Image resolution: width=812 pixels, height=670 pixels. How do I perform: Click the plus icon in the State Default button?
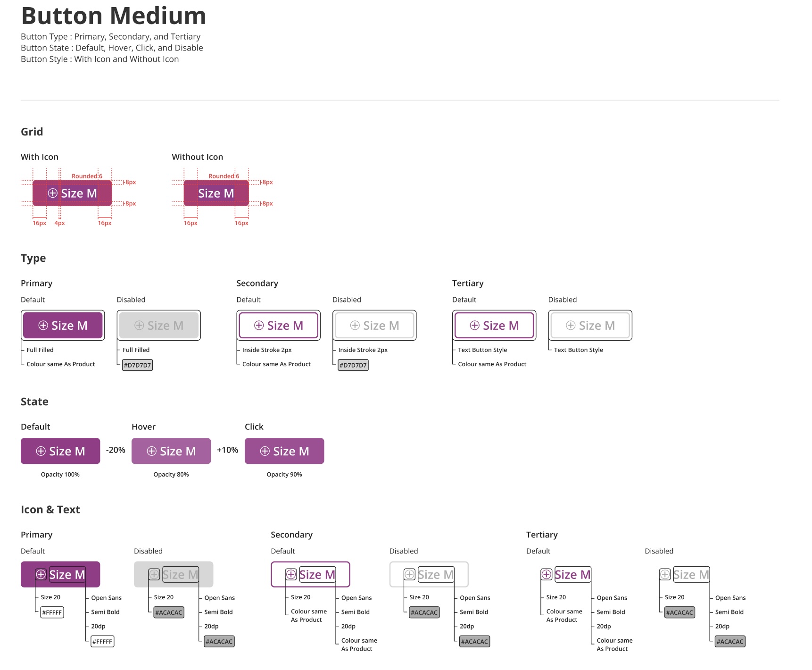tap(41, 451)
